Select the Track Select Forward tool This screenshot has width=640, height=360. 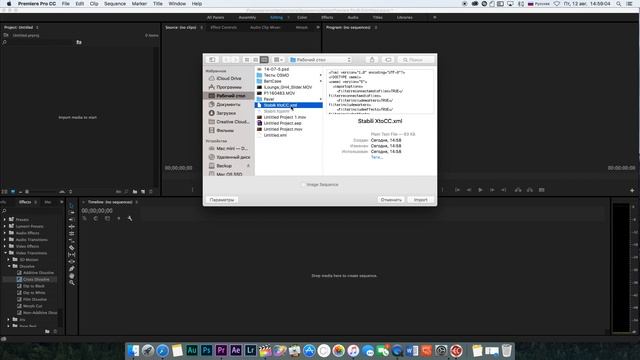[x=71, y=212]
